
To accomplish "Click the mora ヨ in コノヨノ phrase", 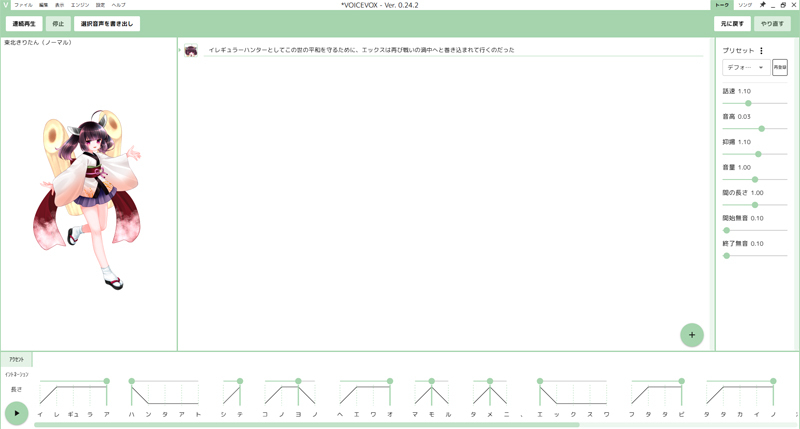I will tap(298, 415).
